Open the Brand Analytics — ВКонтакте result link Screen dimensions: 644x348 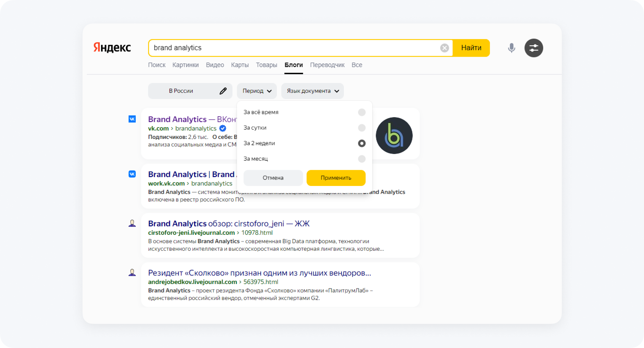coord(193,119)
